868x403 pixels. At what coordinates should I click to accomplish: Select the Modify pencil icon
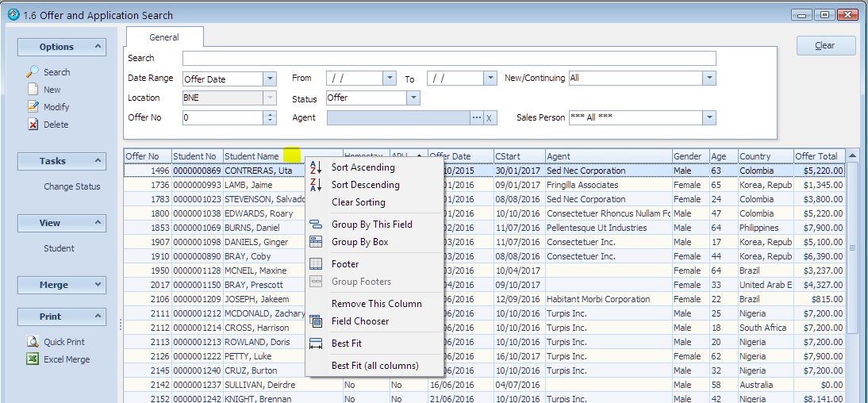pyautogui.click(x=33, y=107)
